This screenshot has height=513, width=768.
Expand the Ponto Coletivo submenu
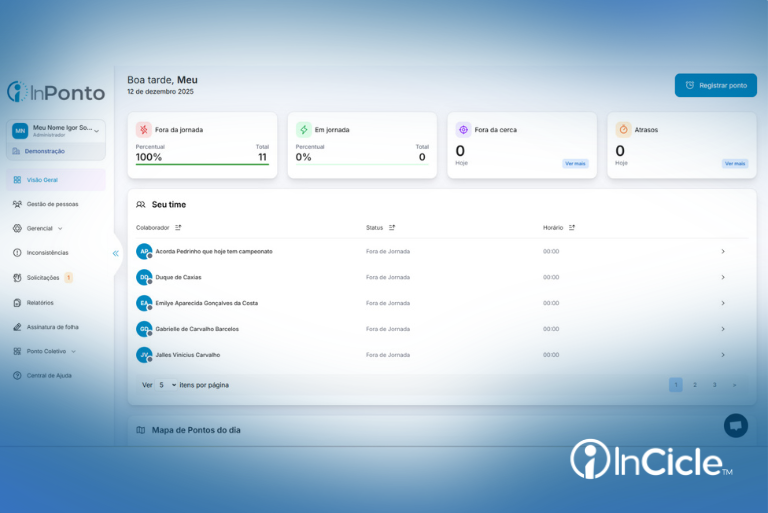point(45,351)
